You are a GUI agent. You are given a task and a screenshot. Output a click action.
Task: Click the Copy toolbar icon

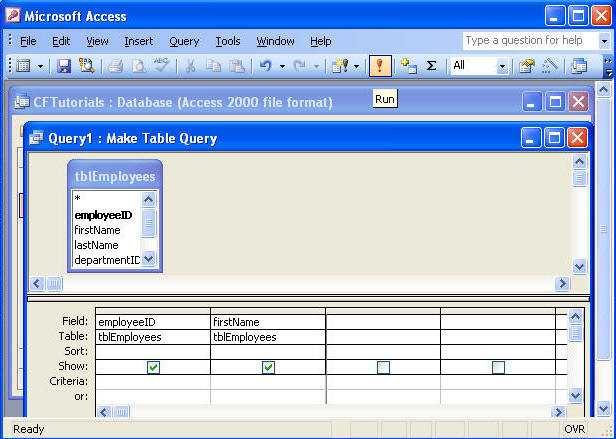pos(213,66)
